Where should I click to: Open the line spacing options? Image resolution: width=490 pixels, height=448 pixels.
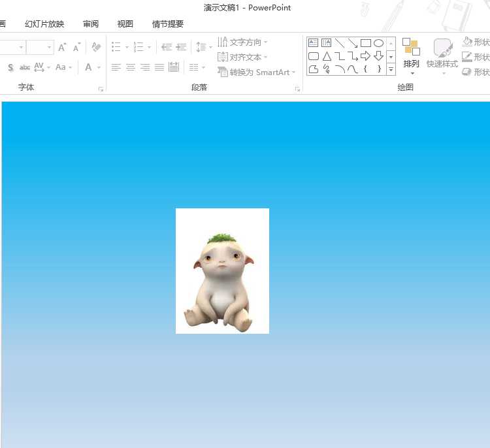tap(203, 47)
